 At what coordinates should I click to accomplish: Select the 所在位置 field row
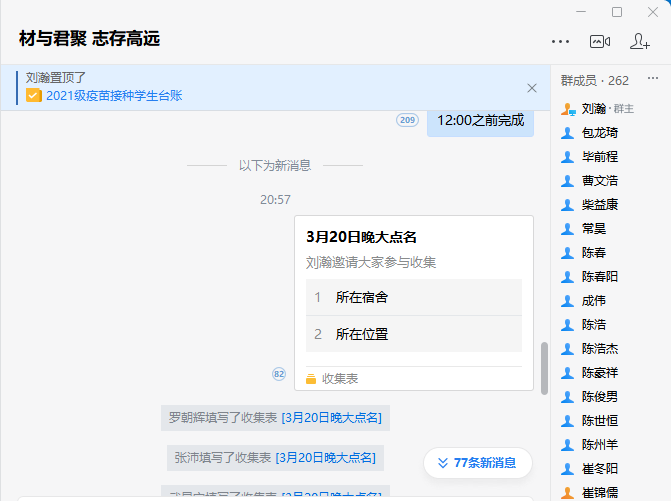tap(413, 334)
